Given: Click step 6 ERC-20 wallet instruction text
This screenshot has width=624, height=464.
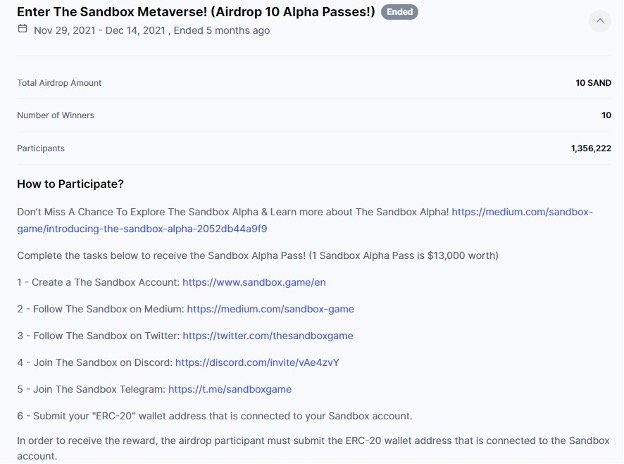Looking at the screenshot, I should [215, 416].
